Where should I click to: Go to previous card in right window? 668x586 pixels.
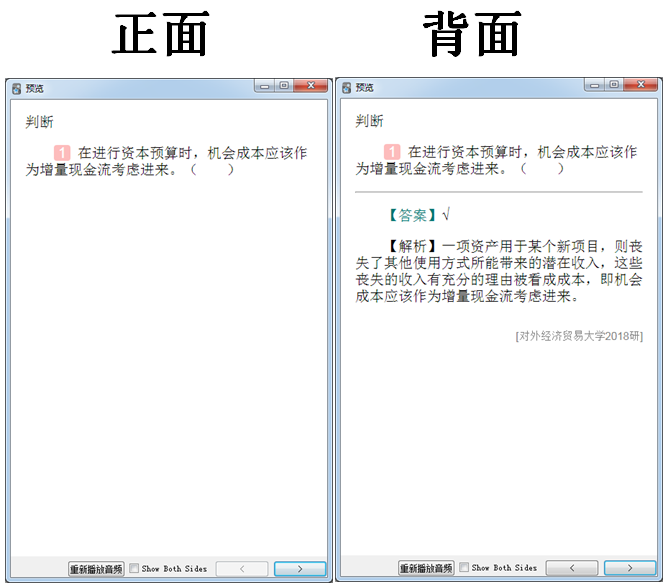tap(572, 568)
